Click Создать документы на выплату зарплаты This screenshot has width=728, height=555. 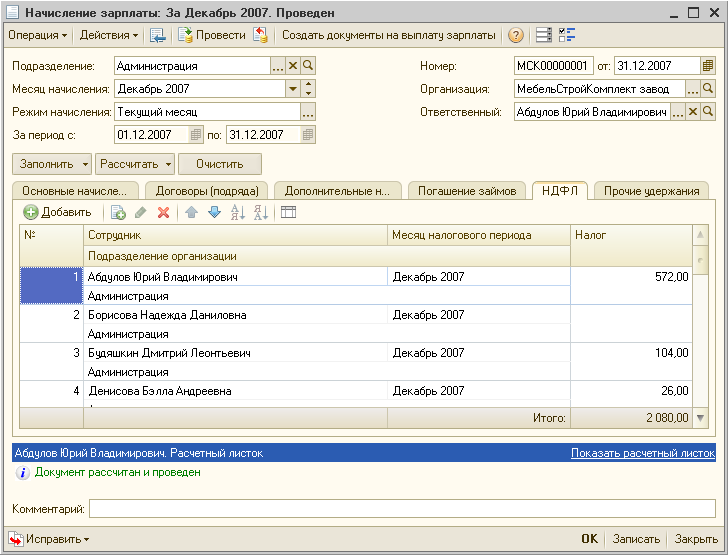(389, 35)
